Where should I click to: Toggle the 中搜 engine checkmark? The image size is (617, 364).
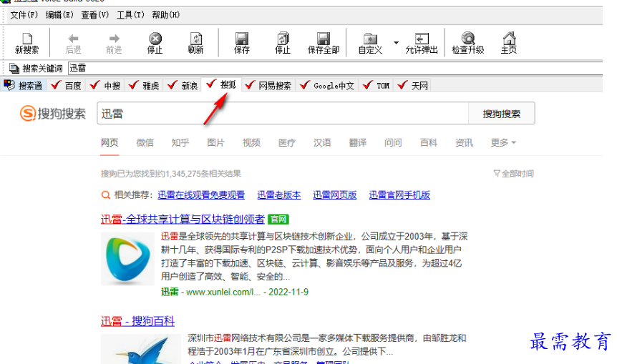(94, 85)
